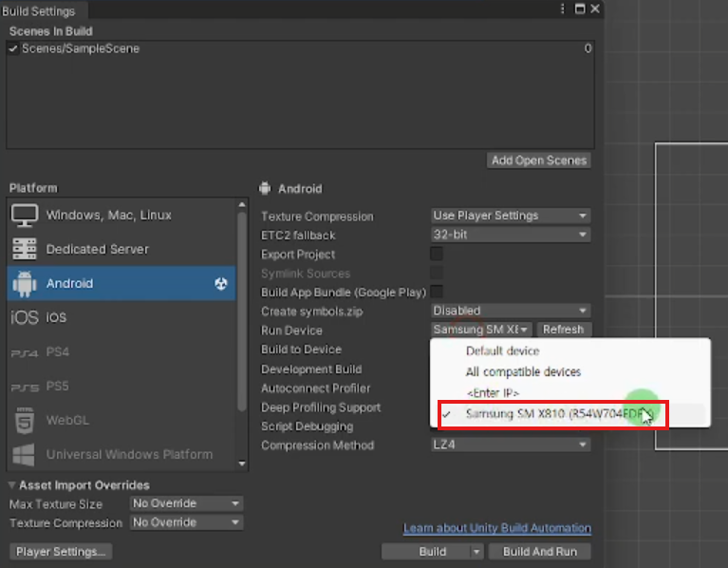Open the Build Settings kebab options menu
This screenshot has height=568, width=728.
[x=563, y=9]
